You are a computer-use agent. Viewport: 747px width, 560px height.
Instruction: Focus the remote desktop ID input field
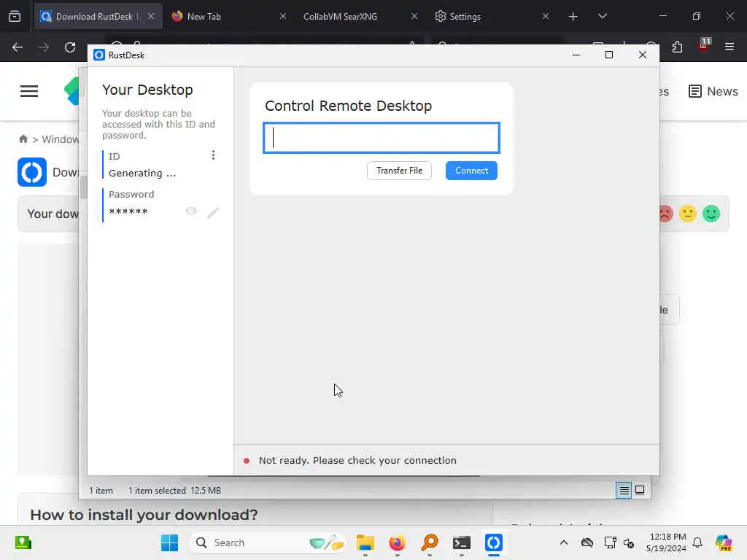pyautogui.click(x=381, y=138)
